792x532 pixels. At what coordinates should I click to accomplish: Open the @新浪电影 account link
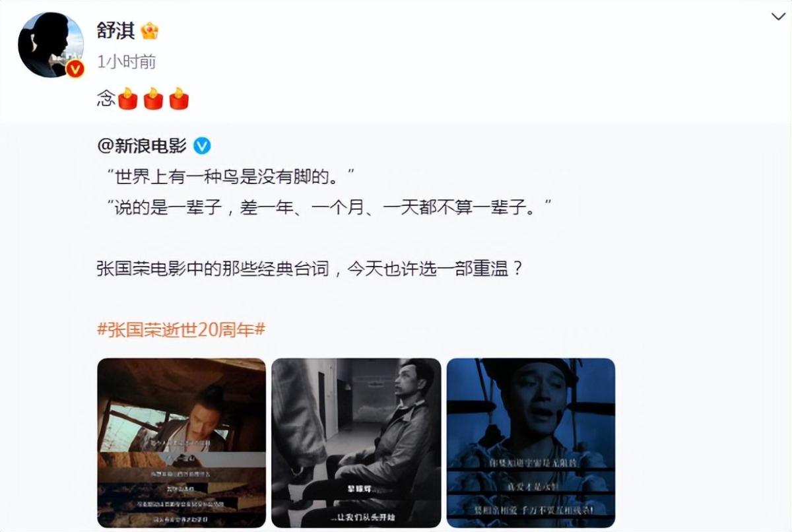pos(142,145)
